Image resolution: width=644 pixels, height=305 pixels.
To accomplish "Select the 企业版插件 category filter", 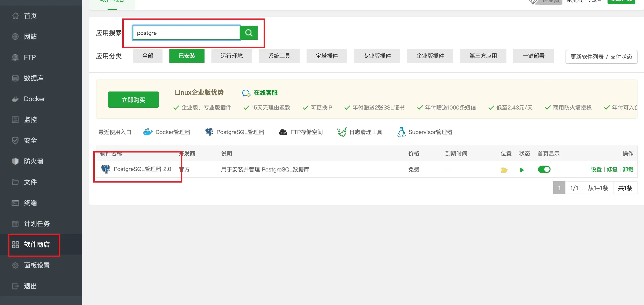I will [x=430, y=56].
